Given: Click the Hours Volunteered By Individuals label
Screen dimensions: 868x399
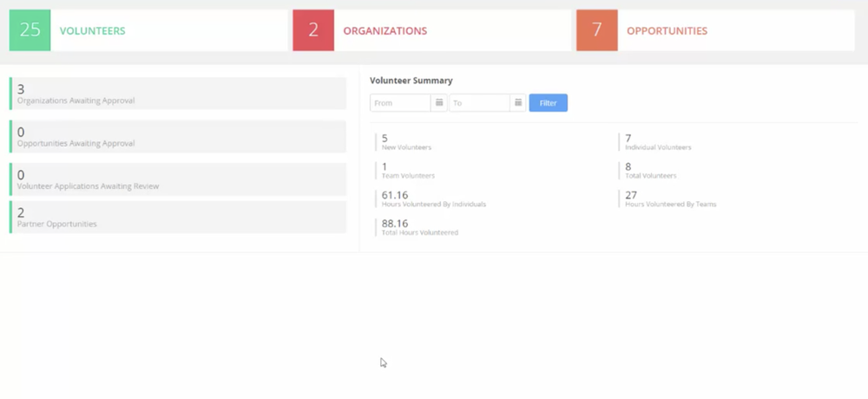Looking at the screenshot, I should click(433, 204).
